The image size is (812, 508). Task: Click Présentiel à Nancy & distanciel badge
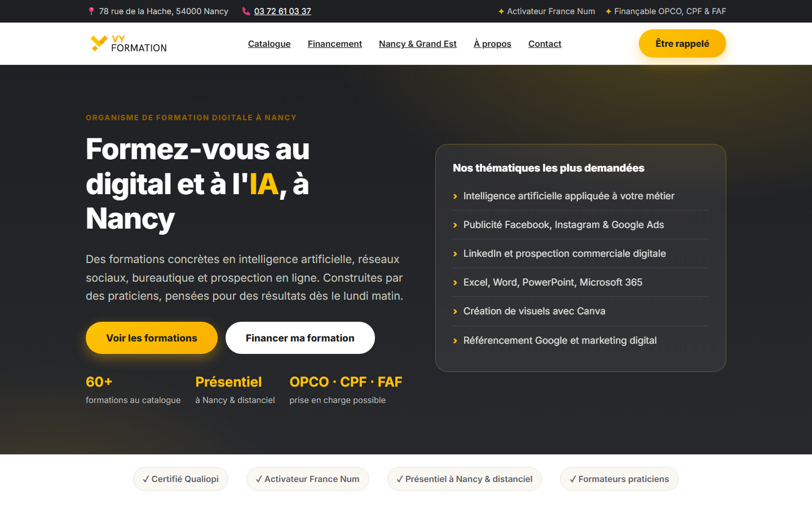pos(464,479)
